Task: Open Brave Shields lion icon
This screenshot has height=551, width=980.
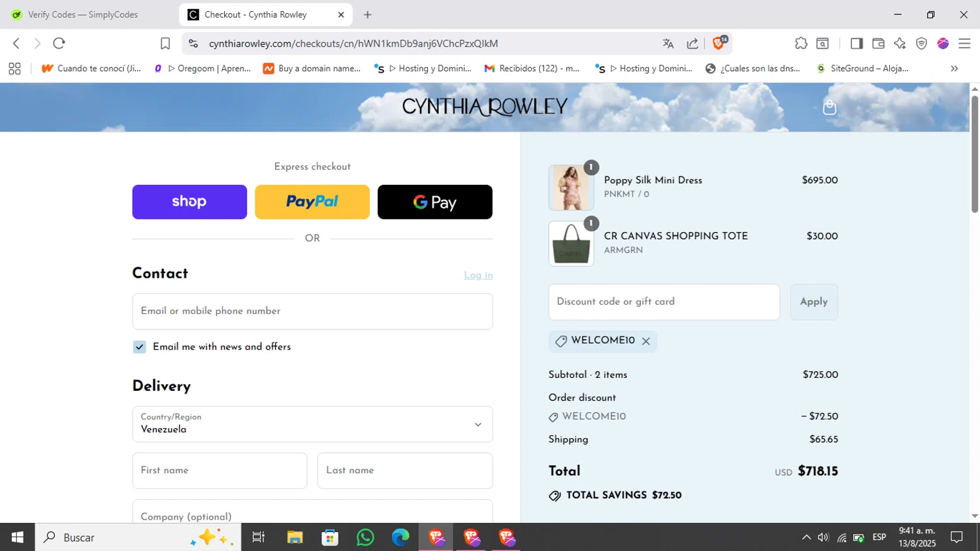Action: (x=718, y=43)
